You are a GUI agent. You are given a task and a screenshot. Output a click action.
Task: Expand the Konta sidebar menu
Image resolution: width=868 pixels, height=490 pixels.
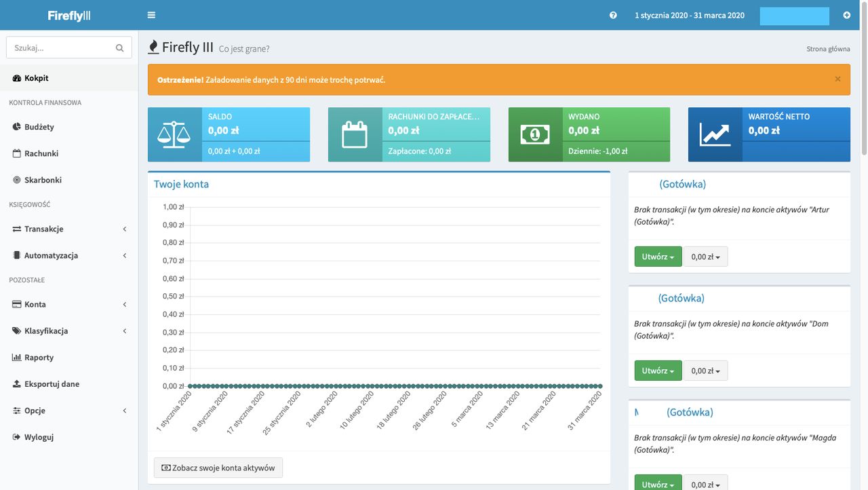pos(69,304)
